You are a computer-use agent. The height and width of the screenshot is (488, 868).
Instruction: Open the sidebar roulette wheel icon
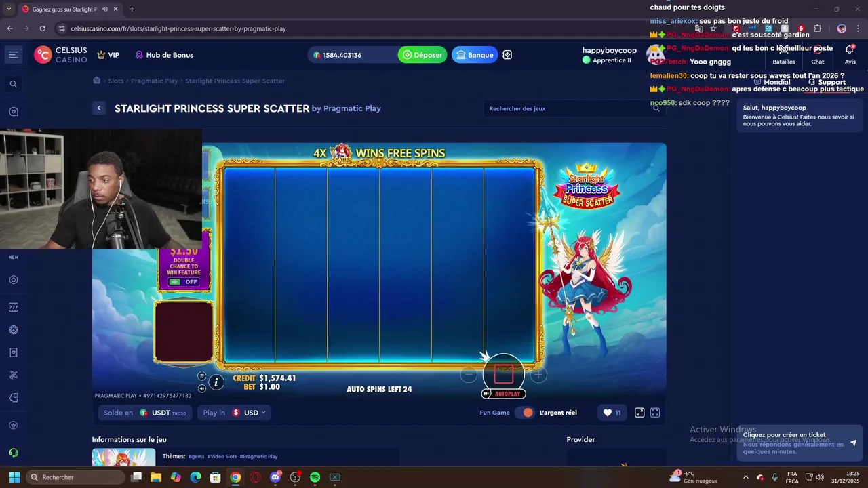click(14, 330)
